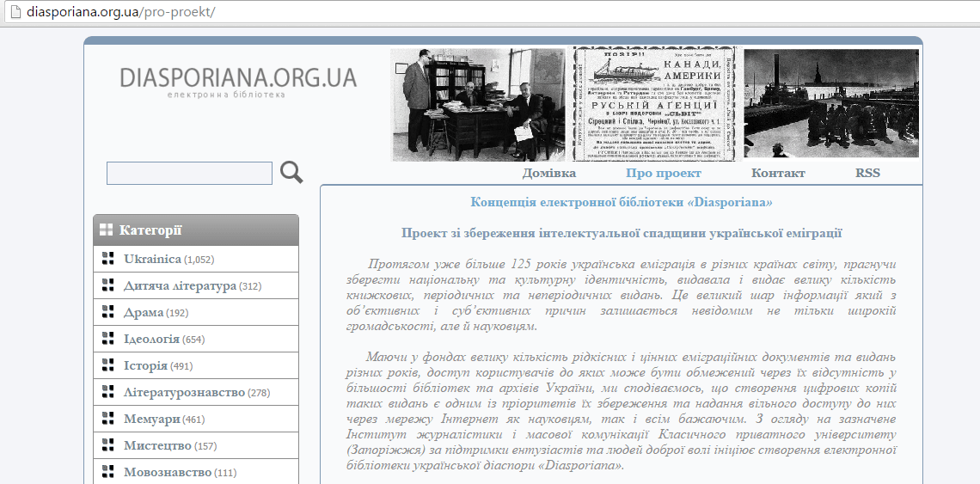
Task: Click the magnifying glass search icon
Action: [x=291, y=173]
